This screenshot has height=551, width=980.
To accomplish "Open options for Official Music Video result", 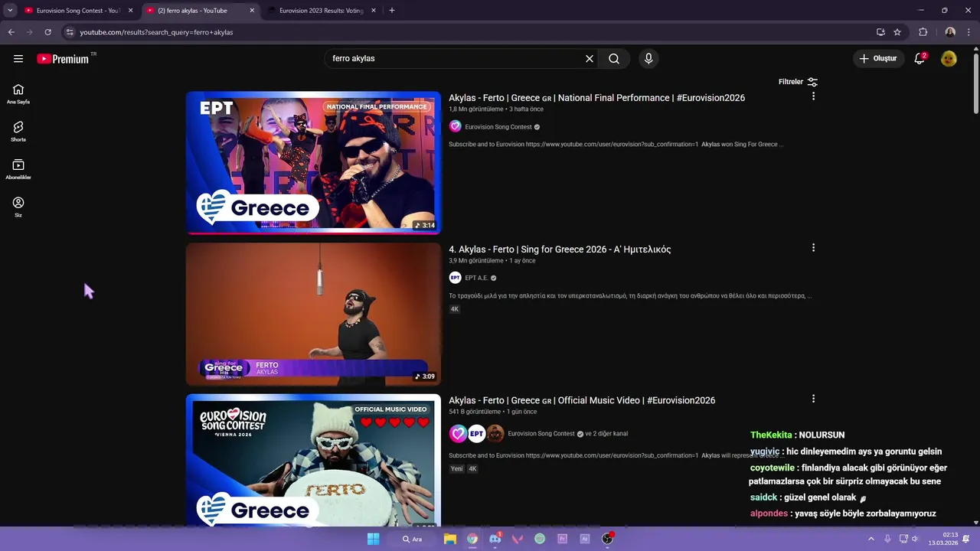I will click(813, 399).
